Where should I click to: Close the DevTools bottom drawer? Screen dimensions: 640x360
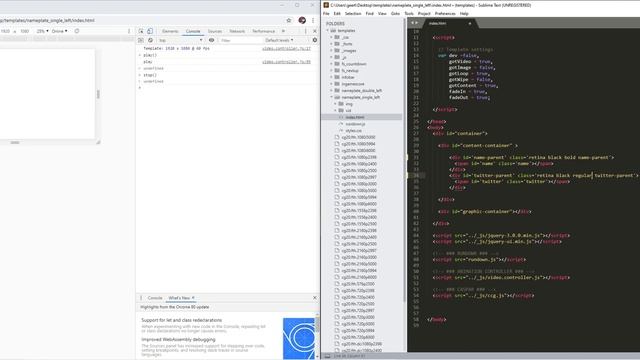(x=315, y=298)
